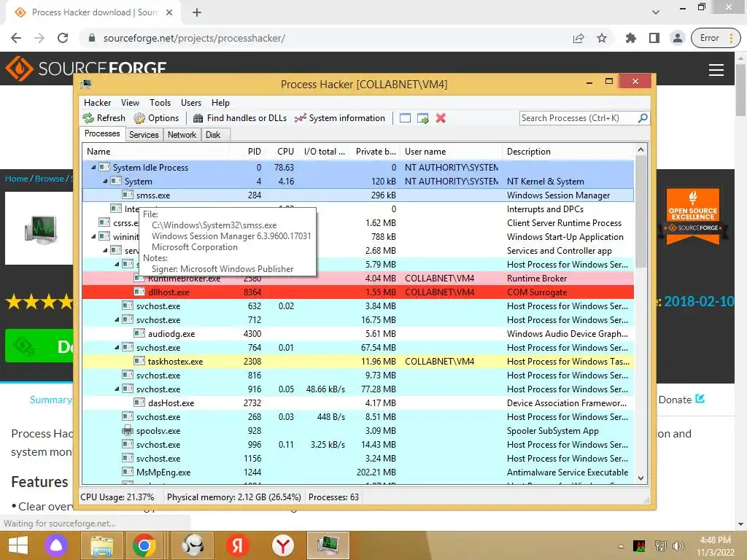Collapse svchost.exe PID 764 node

(x=117, y=347)
